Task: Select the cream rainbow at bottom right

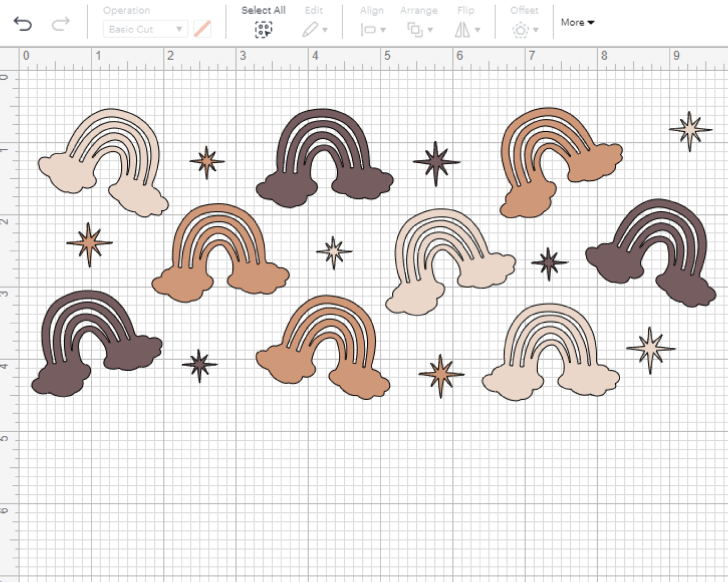Action: pyautogui.click(x=551, y=352)
